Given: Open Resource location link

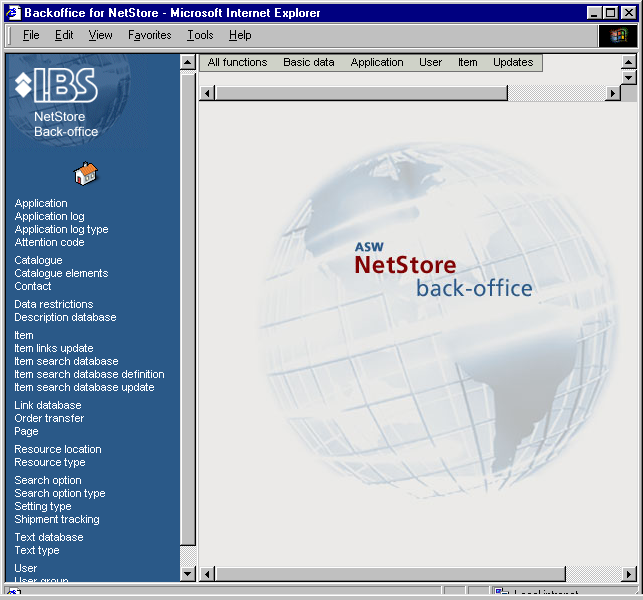Looking at the screenshot, I should coord(58,449).
